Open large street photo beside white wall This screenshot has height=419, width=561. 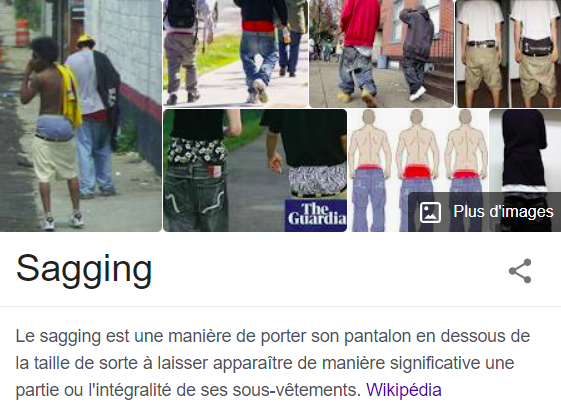pos(81,116)
